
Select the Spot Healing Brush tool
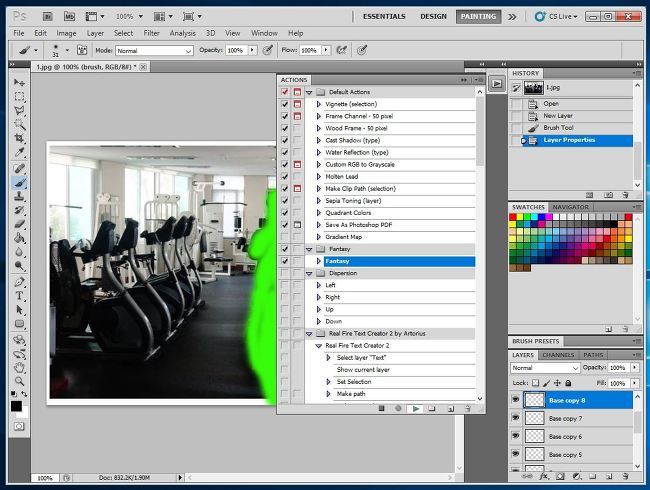pyautogui.click(x=19, y=168)
